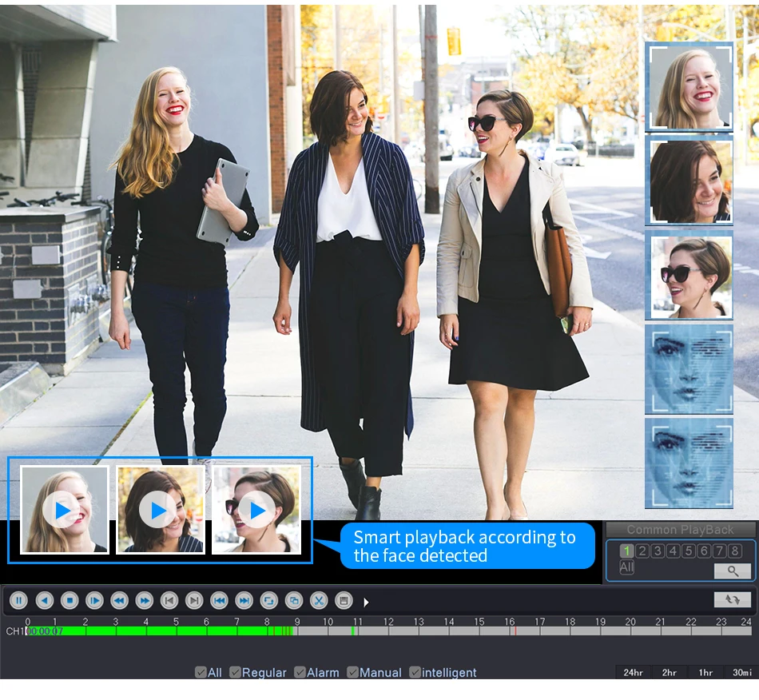Seek the CH1 timeline to hour 5

coord(177,630)
